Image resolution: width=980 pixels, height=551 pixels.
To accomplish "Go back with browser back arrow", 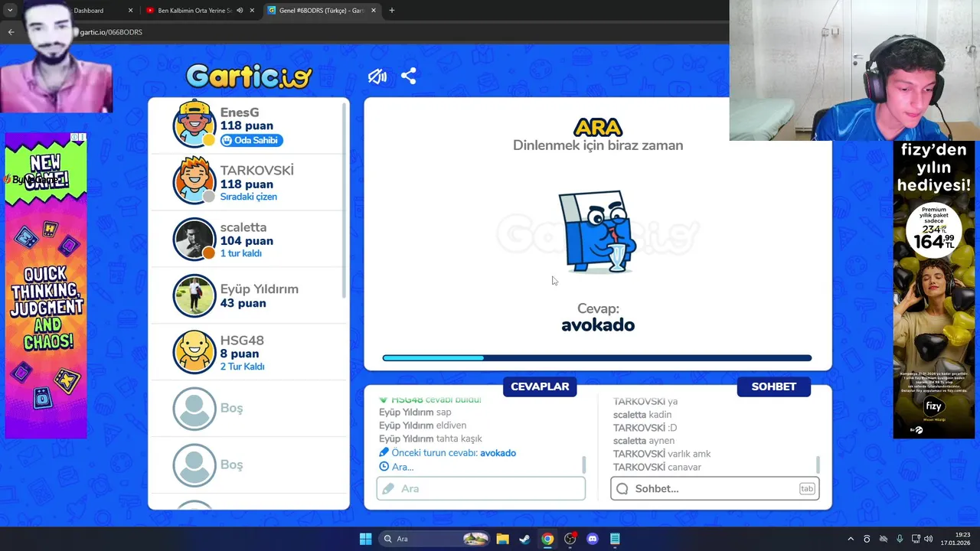I will coord(11,32).
